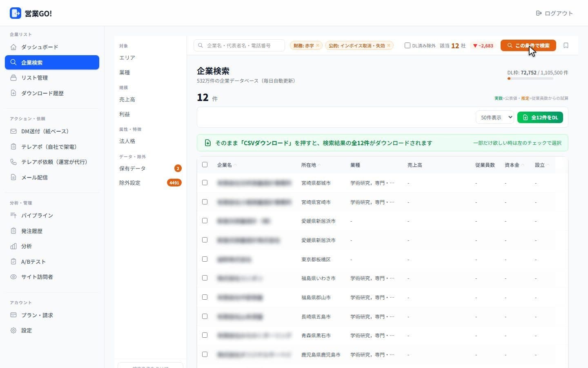Click the ログアウト link

554,13
